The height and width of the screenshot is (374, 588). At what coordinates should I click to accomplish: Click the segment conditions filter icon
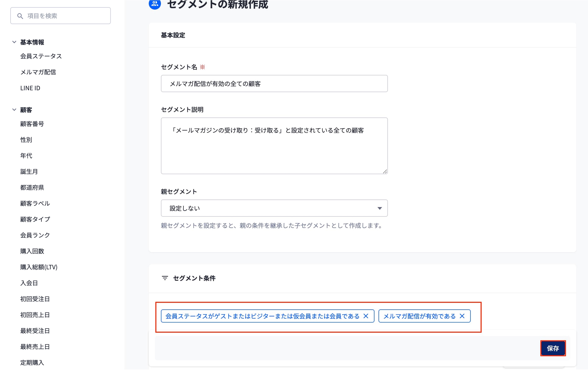pos(165,278)
